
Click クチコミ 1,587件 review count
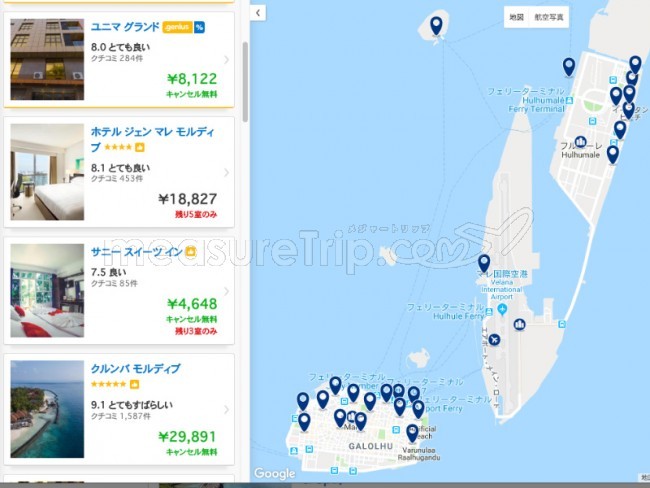coord(121,416)
